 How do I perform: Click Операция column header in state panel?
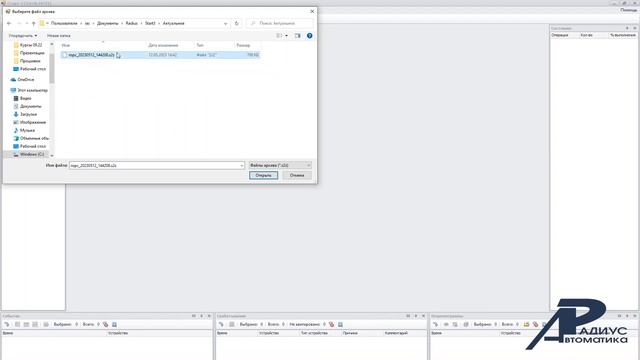560,35
